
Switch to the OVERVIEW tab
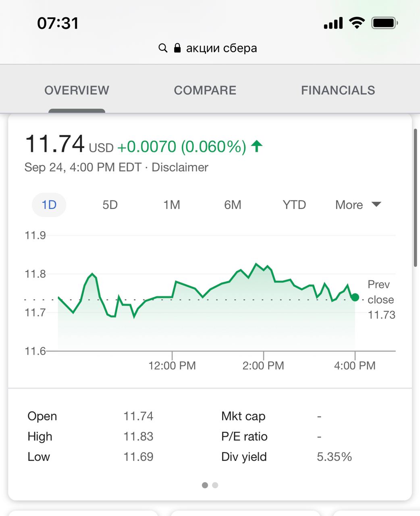77,90
